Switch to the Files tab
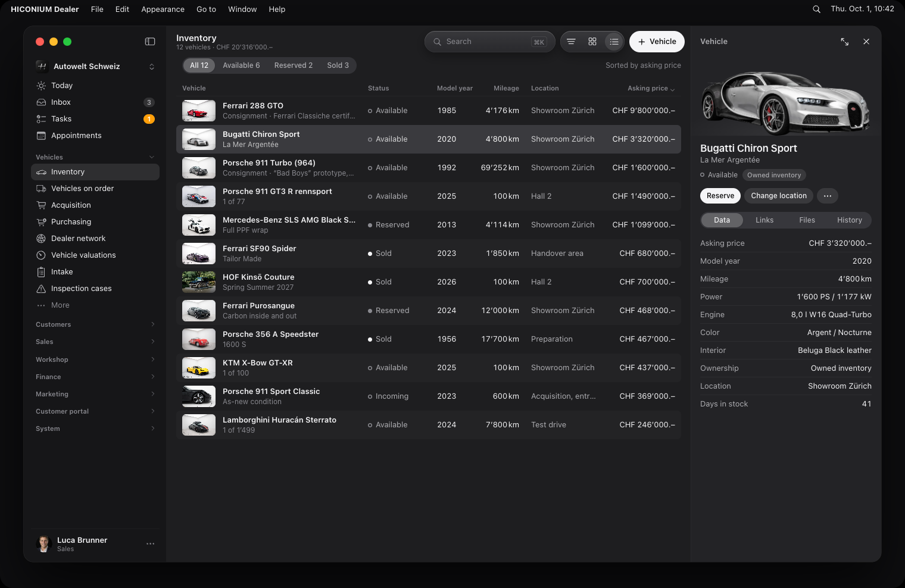 (807, 220)
